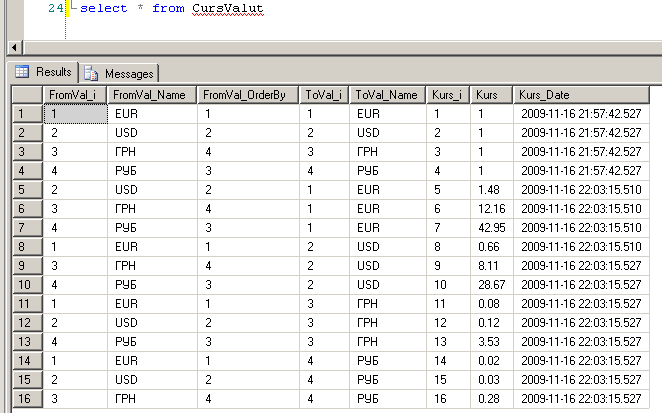662x413 pixels.
Task: Click the select keyword in query line 24
Action: tap(103, 8)
